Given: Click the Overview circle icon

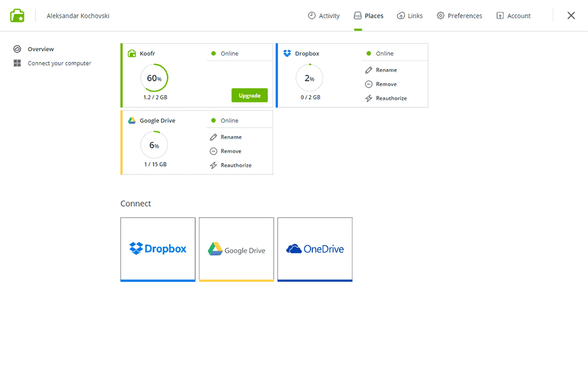Looking at the screenshot, I should (17, 49).
